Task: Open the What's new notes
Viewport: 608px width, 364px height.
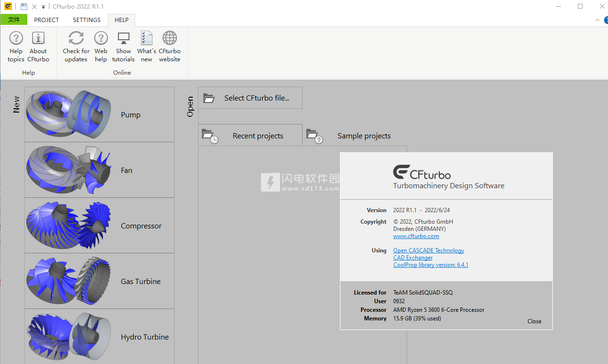Action: coord(146,47)
